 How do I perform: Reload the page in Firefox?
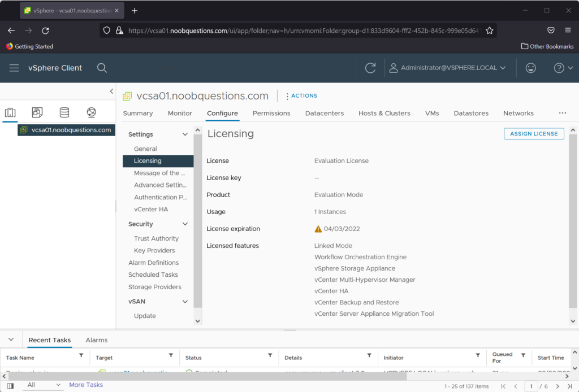(x=45, y=31)
